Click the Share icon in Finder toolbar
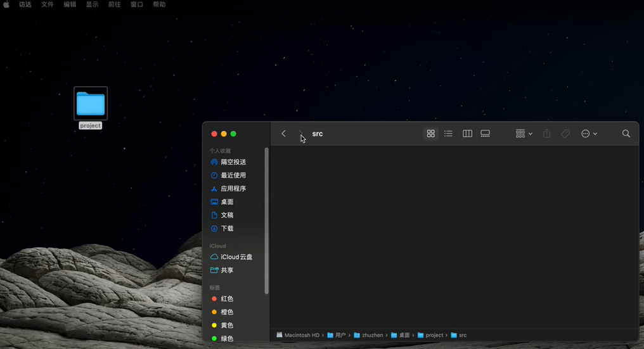The image size is (644, 349). pyautogui.click(x=546, y=134)
